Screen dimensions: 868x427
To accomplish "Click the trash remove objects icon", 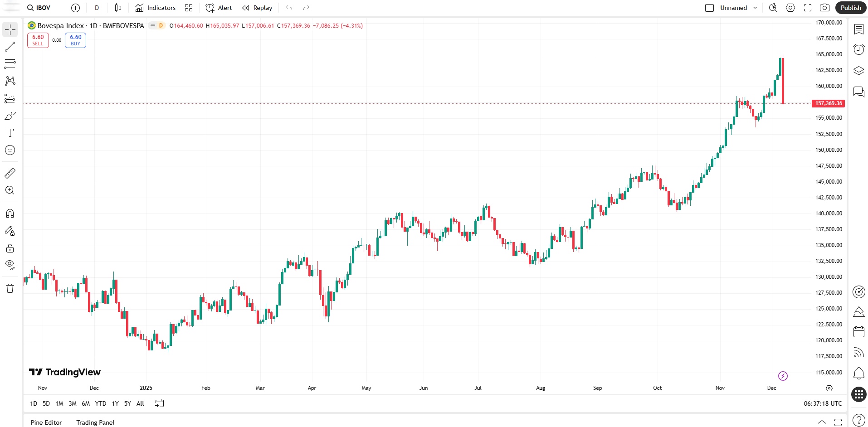I will [10, 288].
